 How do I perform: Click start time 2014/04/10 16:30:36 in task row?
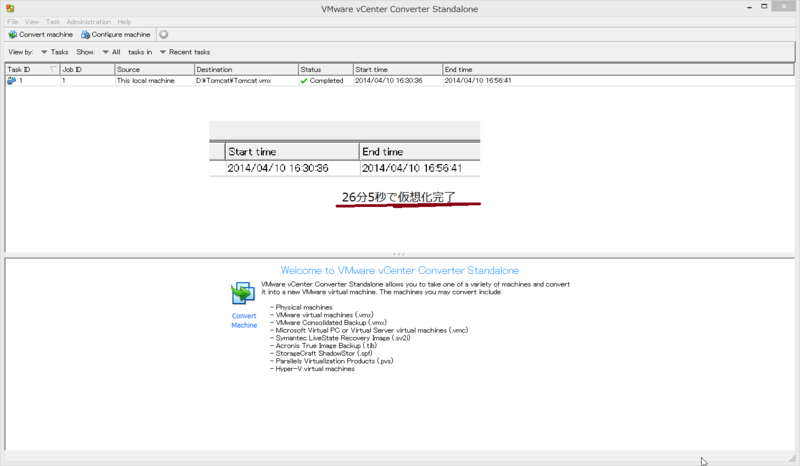(389, 81)
